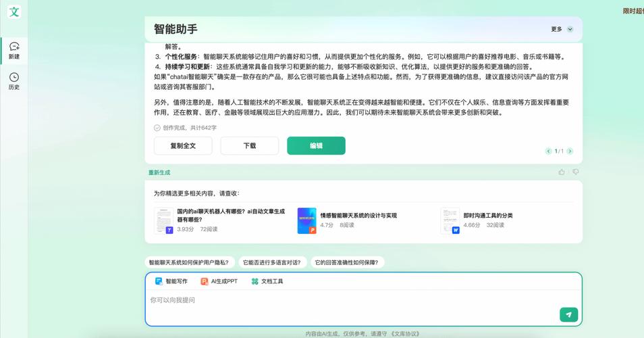Click the Wenku logo icon
Image resolution: width=644 pixels, height=338 pixels.
(14, 11)
